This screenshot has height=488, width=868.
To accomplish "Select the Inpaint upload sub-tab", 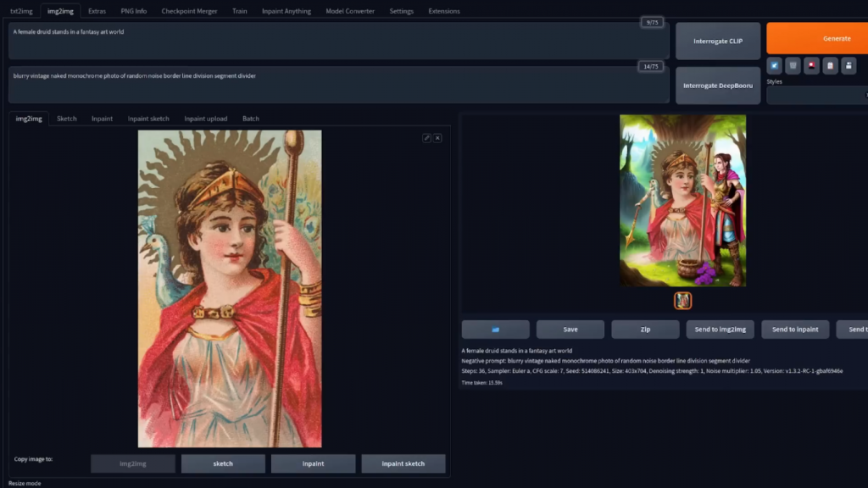I will pyautogui.click(x=206, y=119).
